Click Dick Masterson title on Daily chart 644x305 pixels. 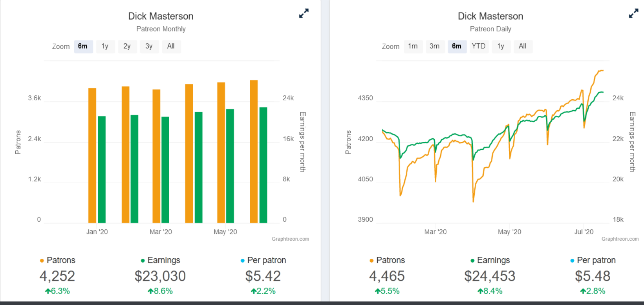coord(490,16)
